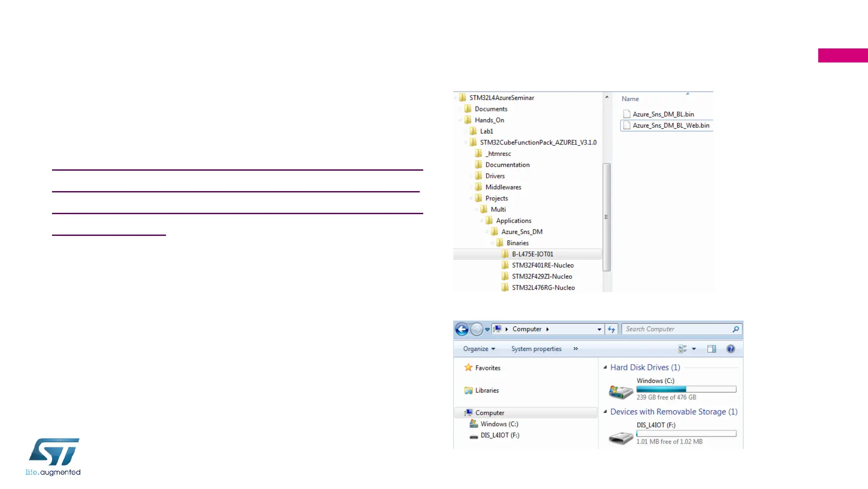Click the DIS_L4IOT (F:) capacity bar
Image resolution: width=868 pixels, height=489 pixels.
click(x=687, y=434)
